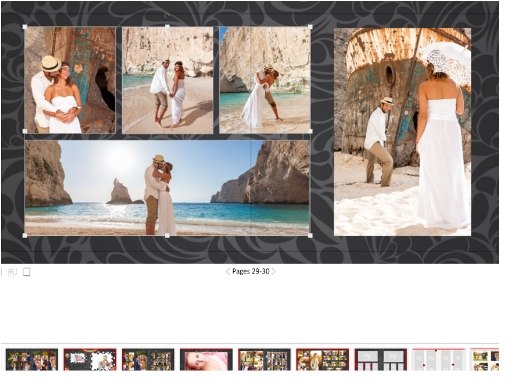516x388 pixels.
Task: Go to the next page spread arrow
Action: 273,271
